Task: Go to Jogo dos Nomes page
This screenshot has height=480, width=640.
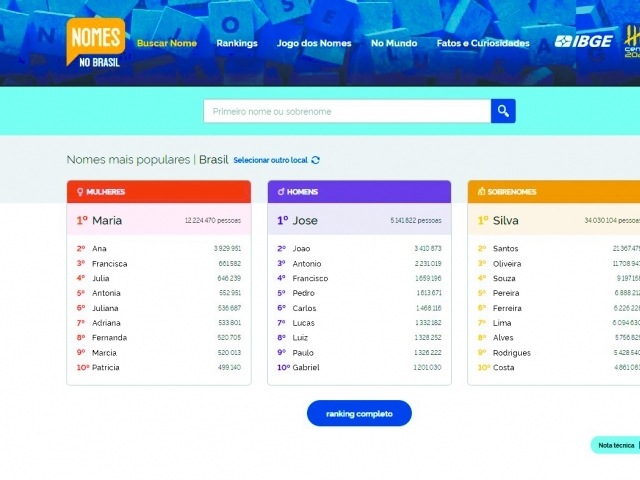Action: (x=314, y=43)
